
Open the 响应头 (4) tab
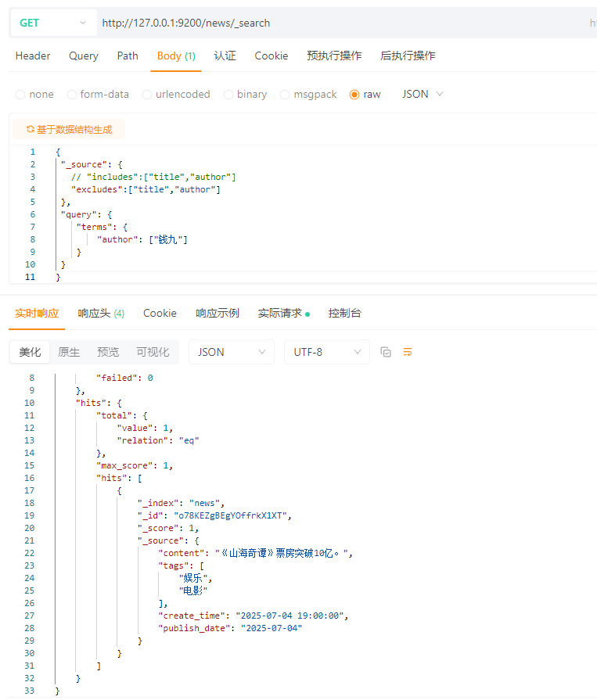(x=101, y=314)
